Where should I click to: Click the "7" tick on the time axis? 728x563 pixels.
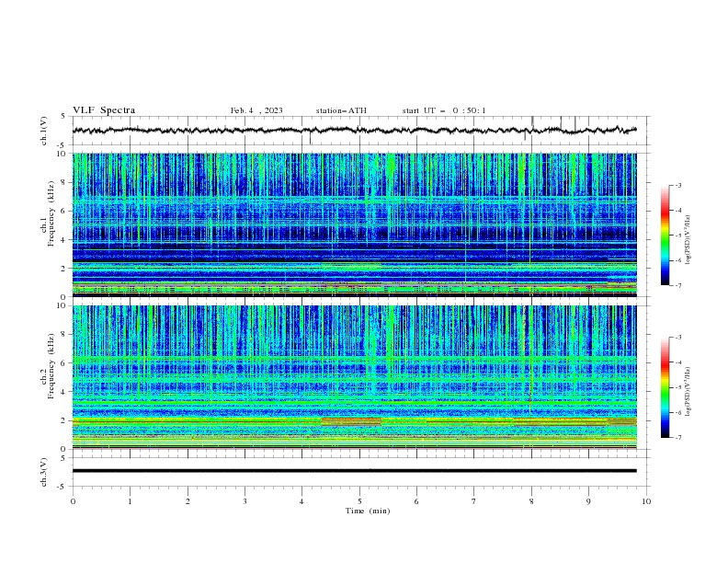click(474, 501)
